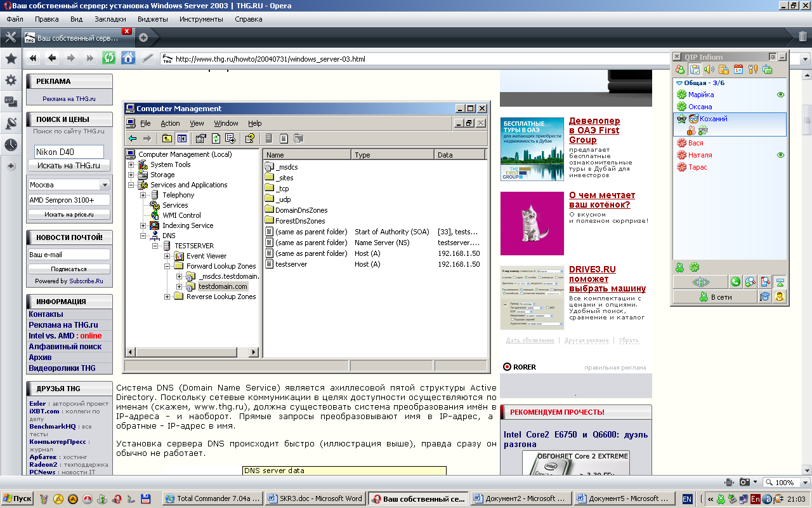Open the QIP Infium settings wrench icon
Viewport: 812px width, 508px height.
[x=753, y=69]
